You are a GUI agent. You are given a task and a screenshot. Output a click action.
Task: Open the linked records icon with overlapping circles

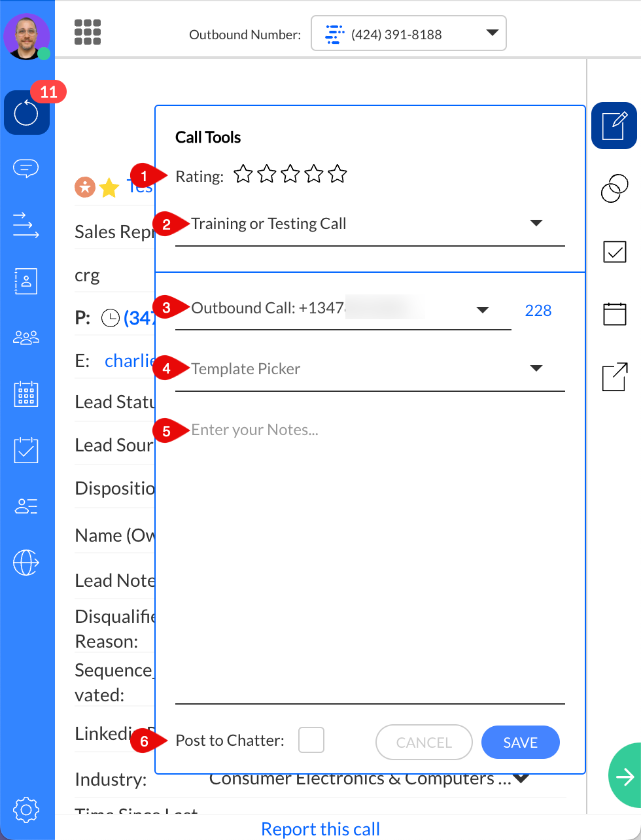point(614,188)
